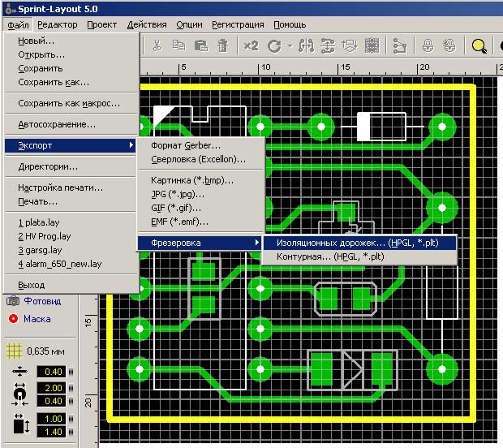Viewport: 503px width, 448px height.
Task: Choose Печать… menu entry
Action: pyautogui.click(x=71, y=201)
